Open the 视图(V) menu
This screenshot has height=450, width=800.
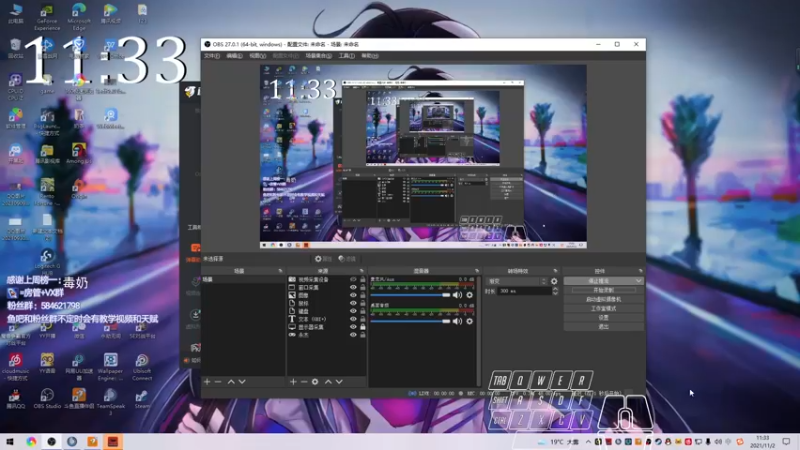click(x=257, y=56)
